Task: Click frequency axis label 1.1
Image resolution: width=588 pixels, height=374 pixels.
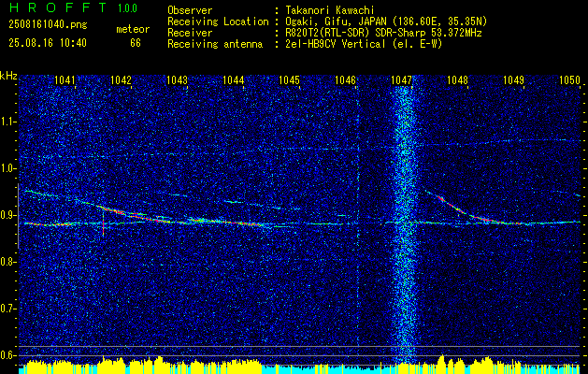Action: tap(7, 122)
